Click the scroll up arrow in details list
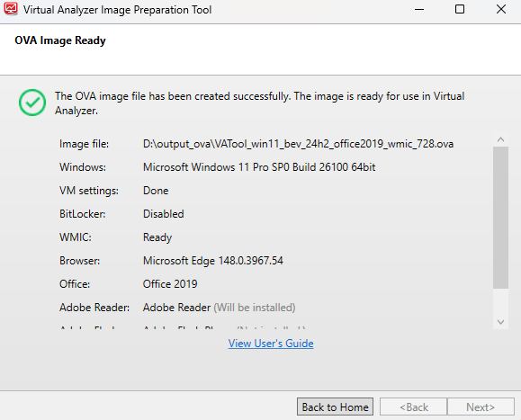Screen dimensions: 521x420 500,139
